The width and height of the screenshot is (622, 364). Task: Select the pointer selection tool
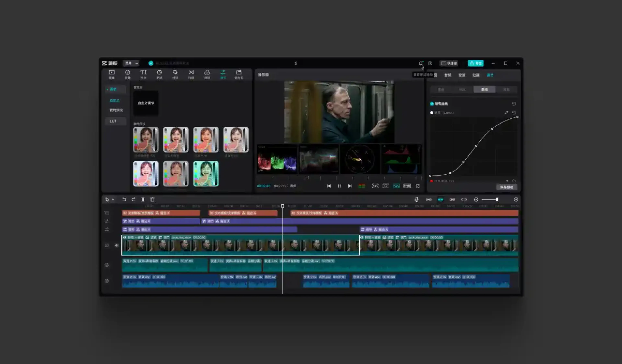(107, 199)
